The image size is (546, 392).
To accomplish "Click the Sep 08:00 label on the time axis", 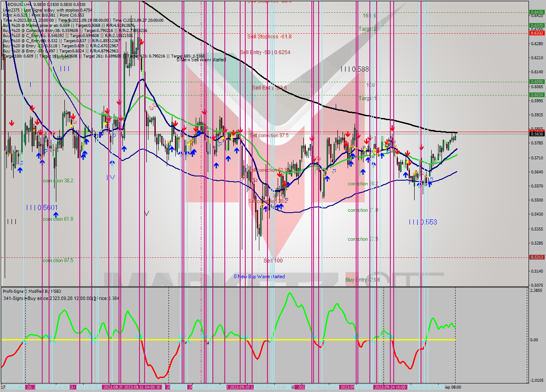I will (x=453, y=386).
